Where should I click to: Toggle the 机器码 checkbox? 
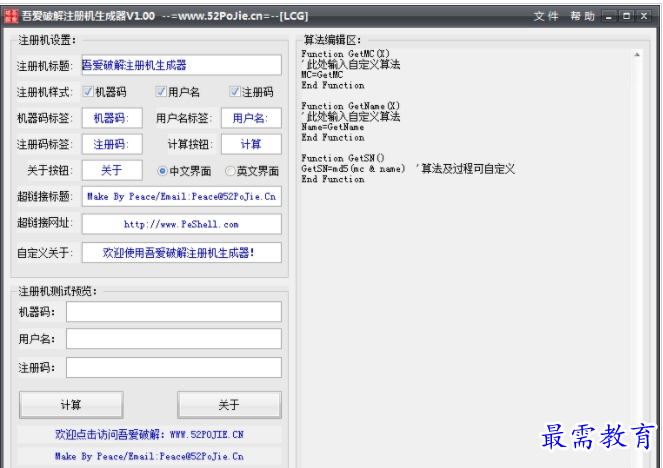[88, 91]
